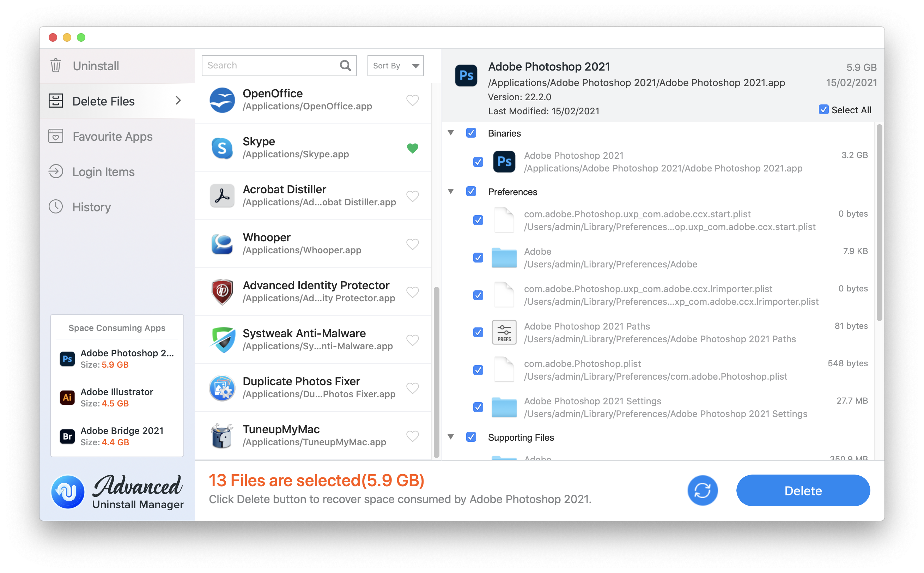Favourite TuneupMyMac with its heart icon

(412, 436)
